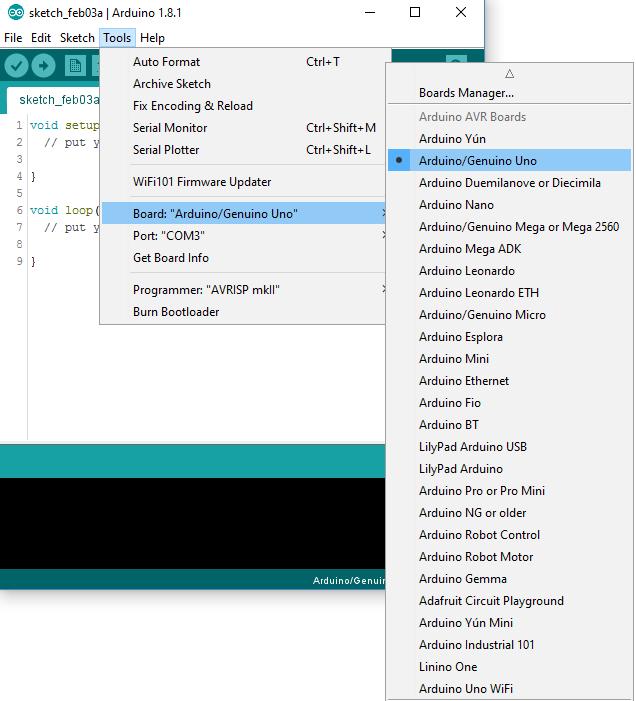Click the black console output area
Screen dimensions: 636x701
click(192, 523)
